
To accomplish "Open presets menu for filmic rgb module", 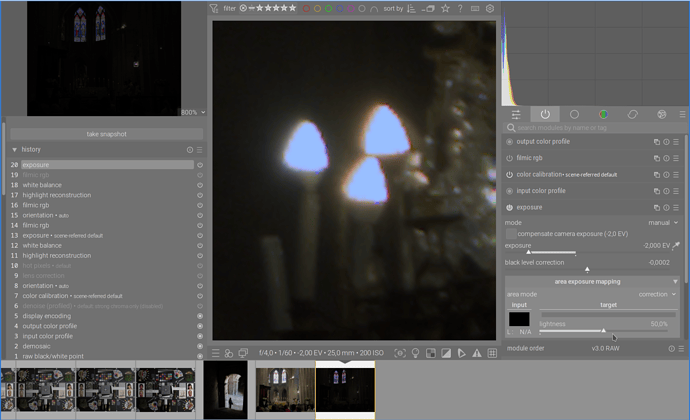I will (676, 158).
